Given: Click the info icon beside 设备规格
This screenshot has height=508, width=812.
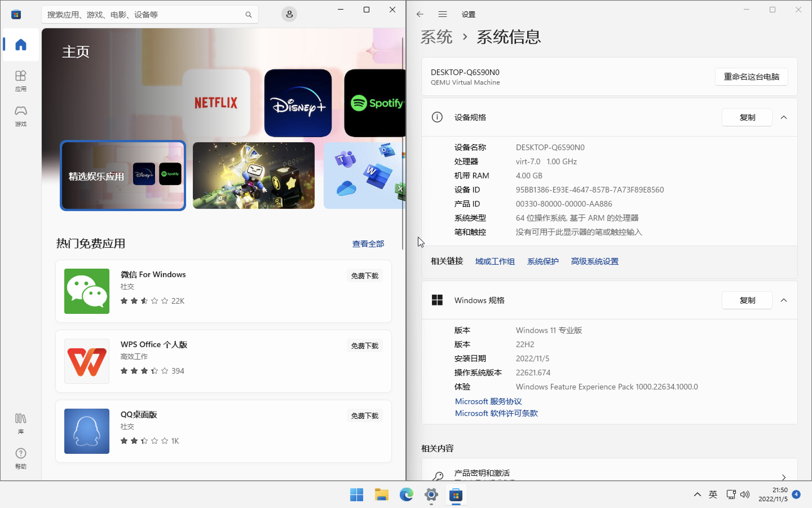Looking at the screenshot, I should click(437, 117).
